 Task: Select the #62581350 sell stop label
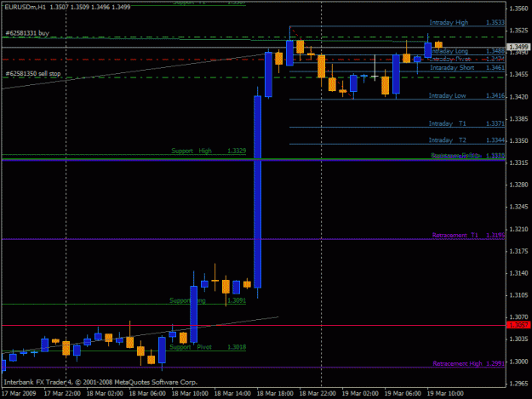coord(33,73)
